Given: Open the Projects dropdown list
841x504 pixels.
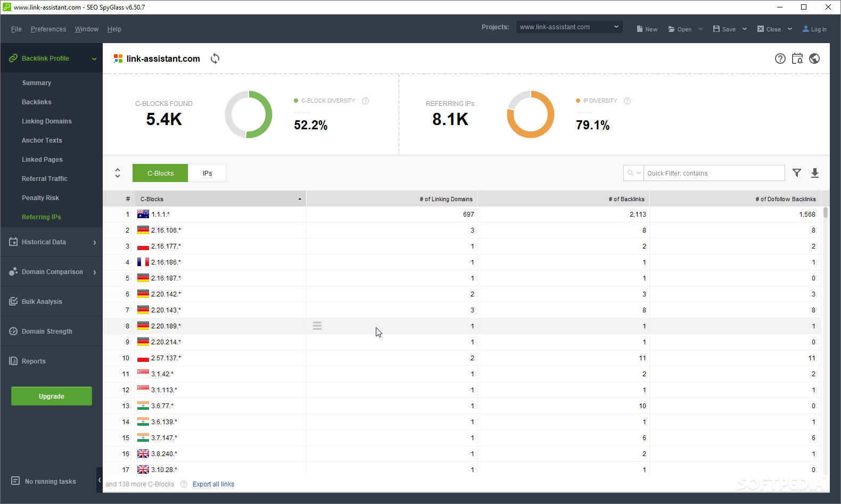Looking at the screenshot, I should click(x=569, y=27).
